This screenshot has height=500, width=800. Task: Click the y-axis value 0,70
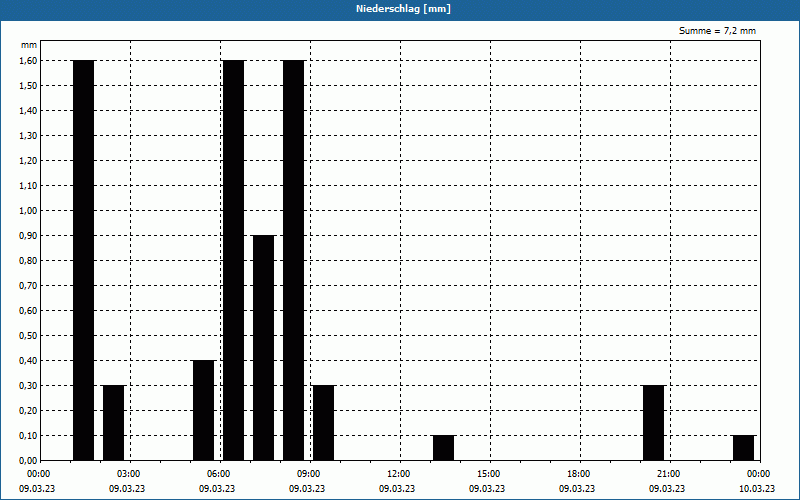(28, 286)
